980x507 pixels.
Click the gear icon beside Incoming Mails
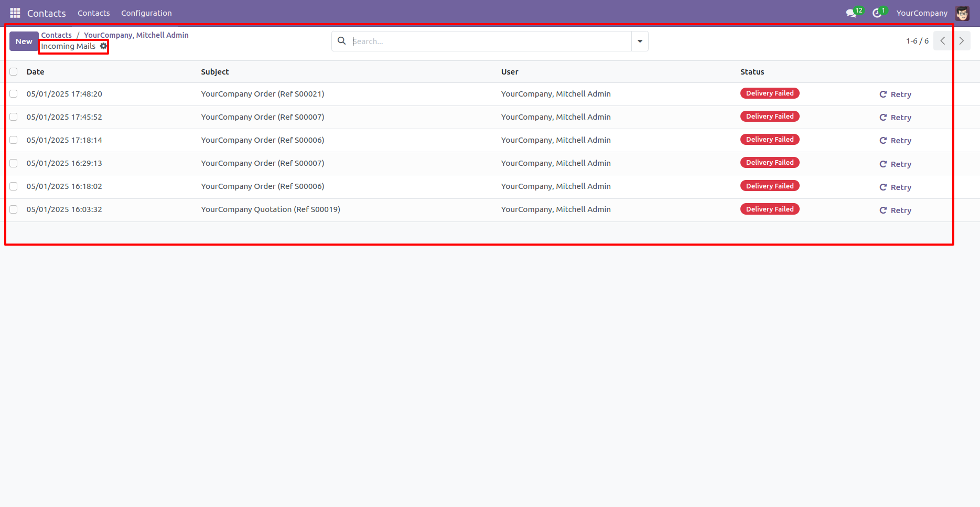103,46
